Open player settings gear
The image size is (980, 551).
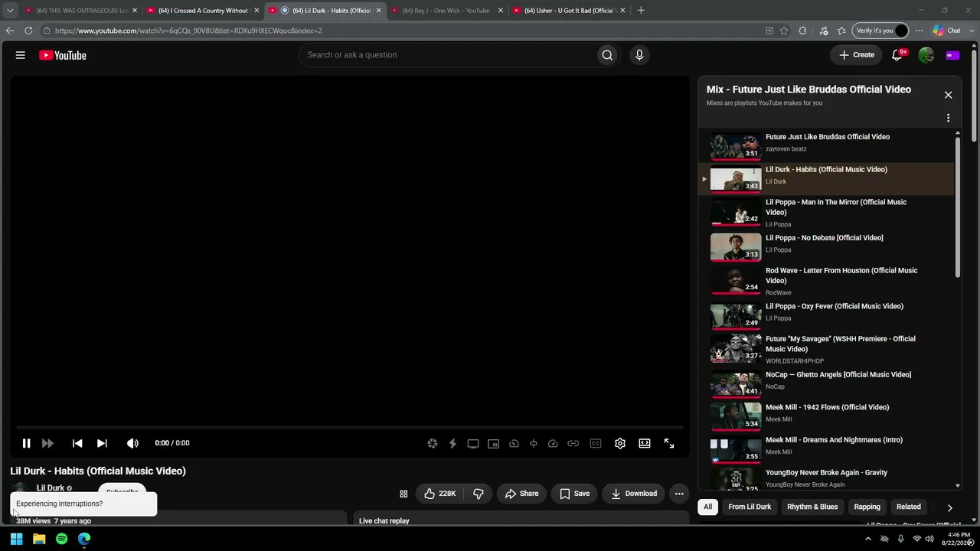coord(620,444)
